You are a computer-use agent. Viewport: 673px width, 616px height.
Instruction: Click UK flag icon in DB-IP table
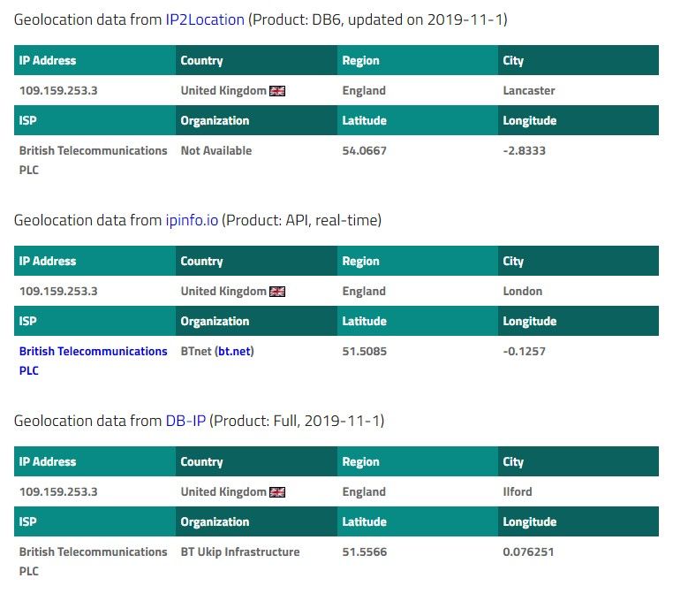(x=277, y=492)
